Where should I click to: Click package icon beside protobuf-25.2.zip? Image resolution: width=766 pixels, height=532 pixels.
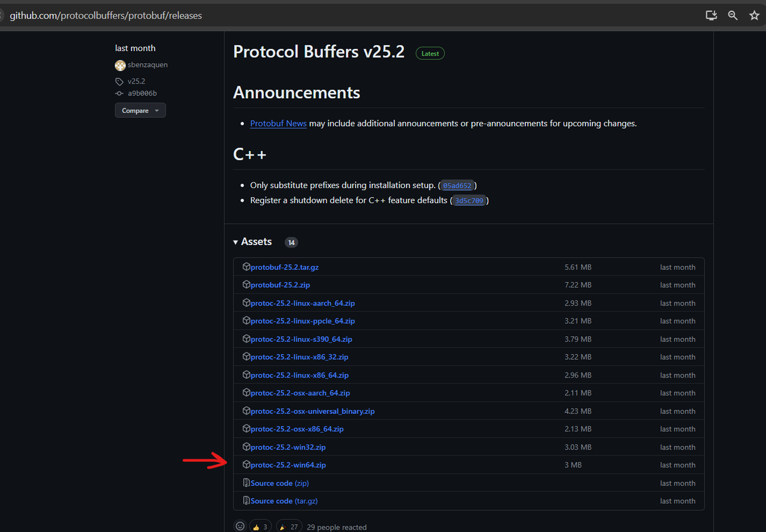(246, 284)
